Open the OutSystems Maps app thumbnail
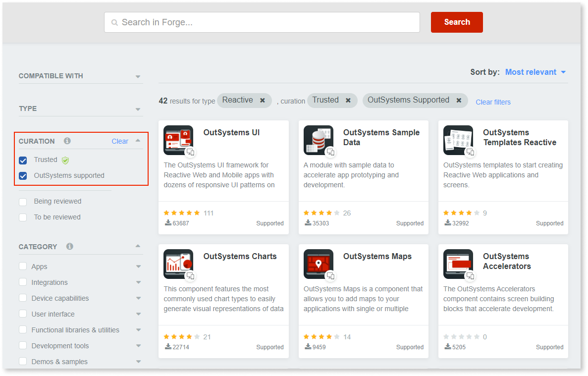Image resolution: width=588 pixels, height=376 pixels. click(x=318, y=264)
